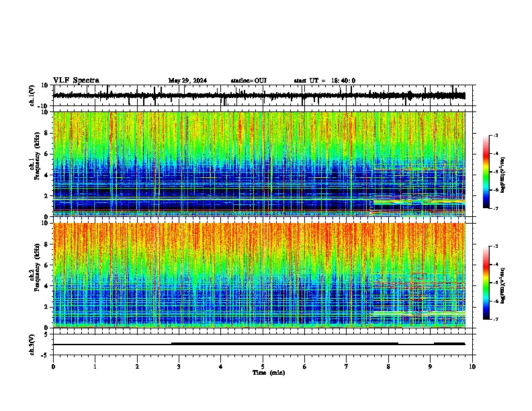Click the ch.3 black signal line
532x411 pixels.
259,344
